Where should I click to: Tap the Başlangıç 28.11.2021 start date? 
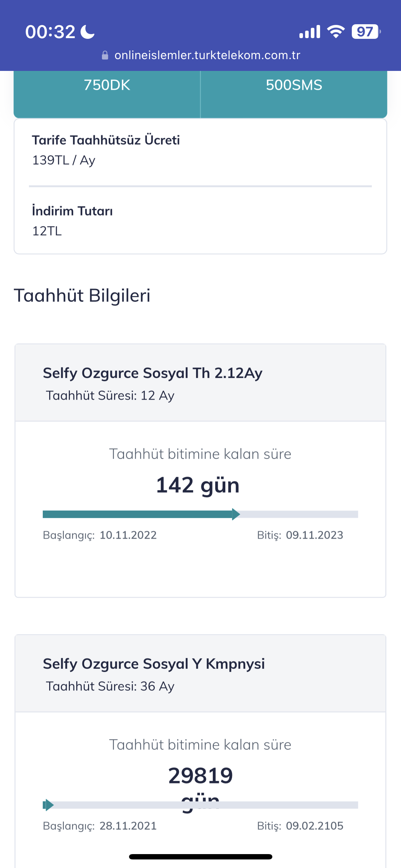[100, 826]
